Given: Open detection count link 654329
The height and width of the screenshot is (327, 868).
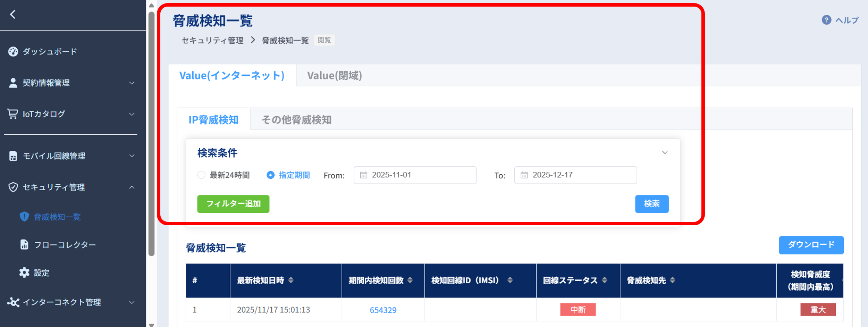Looking at the screenshot, I should (x=383, y=310).
